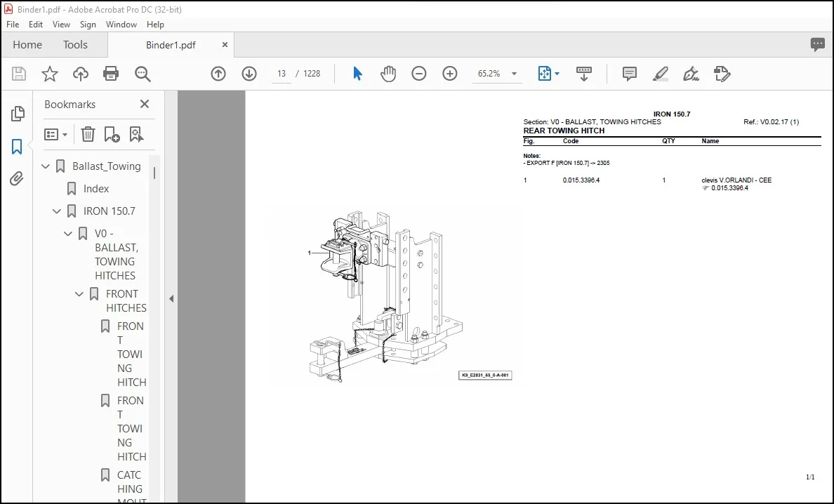Click the REAR TOWING HITCH heading

(x=564, y=131)
